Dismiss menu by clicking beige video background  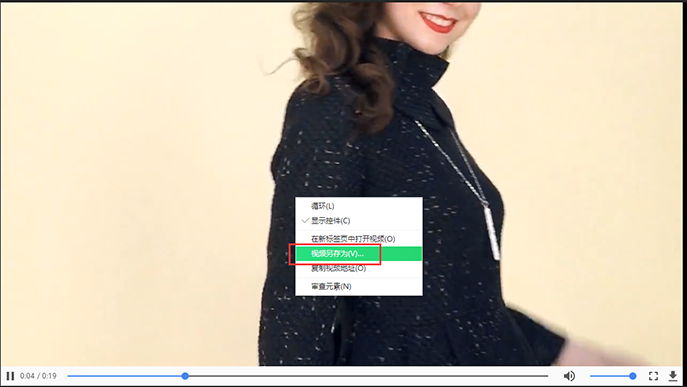(x=131, y=175)
